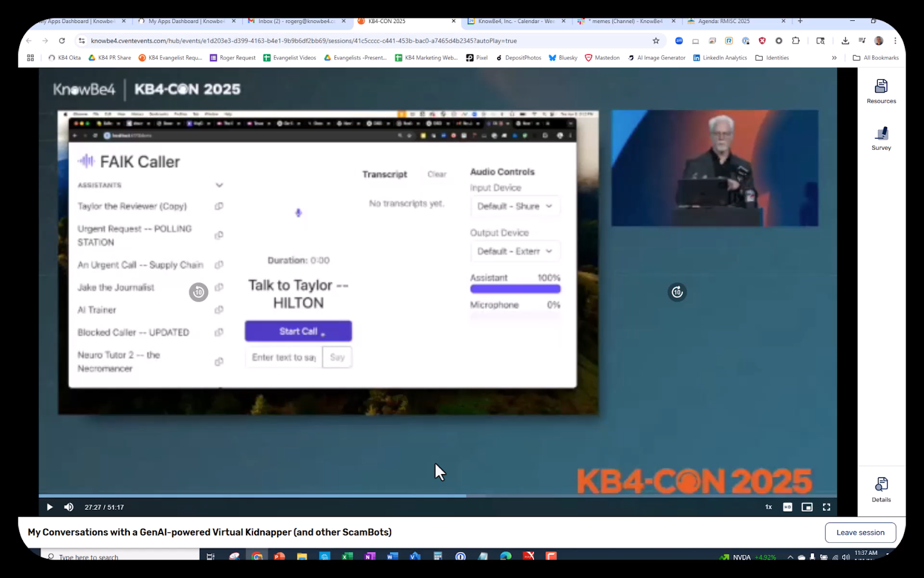Mute the video volume speaker icon

tap(69, 507)
